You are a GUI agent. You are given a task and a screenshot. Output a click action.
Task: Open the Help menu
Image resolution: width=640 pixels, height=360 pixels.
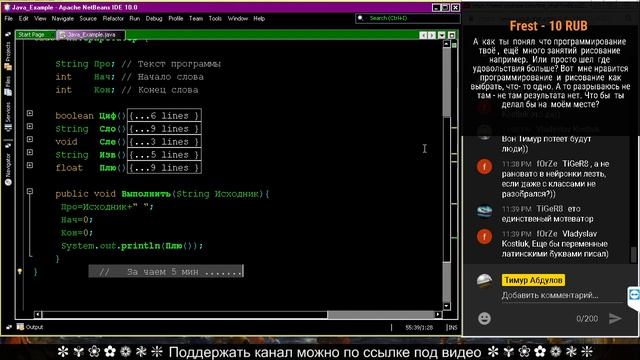(259, 18)
